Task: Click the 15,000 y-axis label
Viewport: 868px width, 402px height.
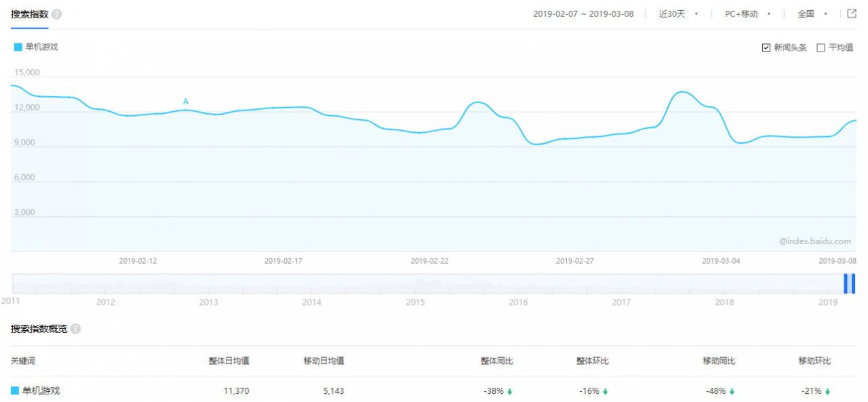Action: (x=28, y=73)
